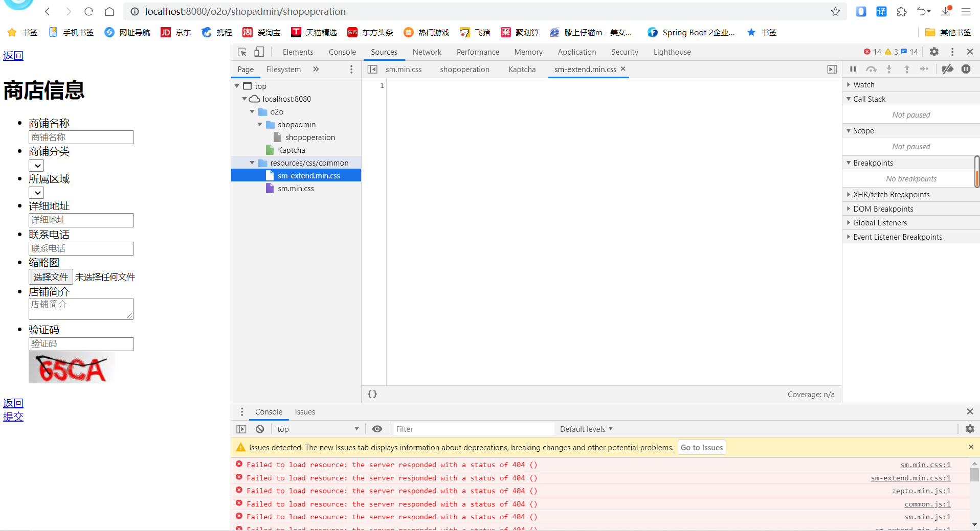Image resolution: width=980 pixels, height=531 pixels.
Task: Click the Step debugger arrow icon
Action: [x=924, y=69]
